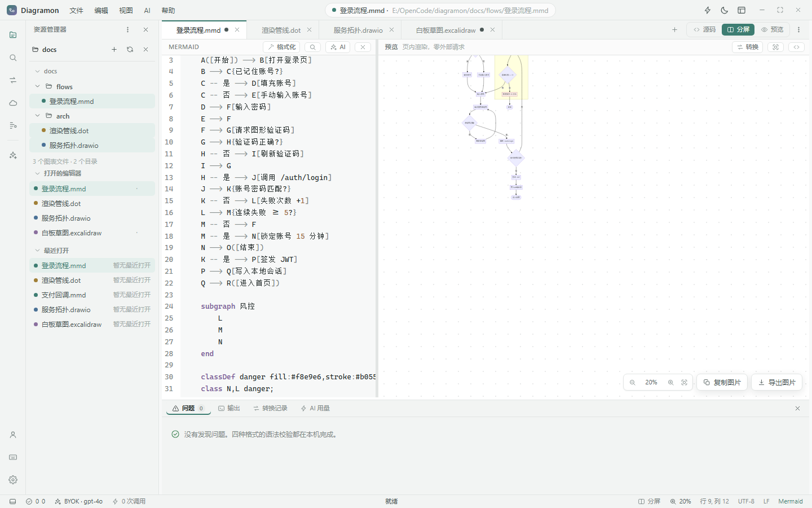Refresh the docs folder listing

[x=130, y=50]
